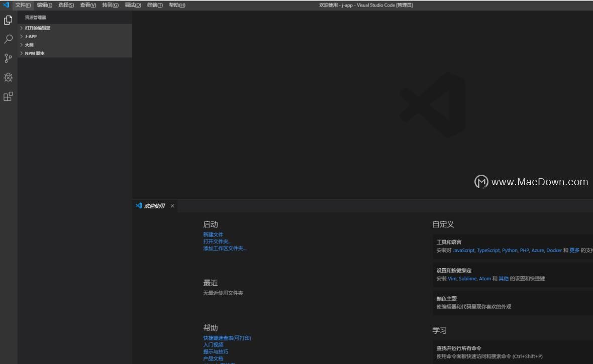Click the Azure link
The image size is (593, 364).
537,250
